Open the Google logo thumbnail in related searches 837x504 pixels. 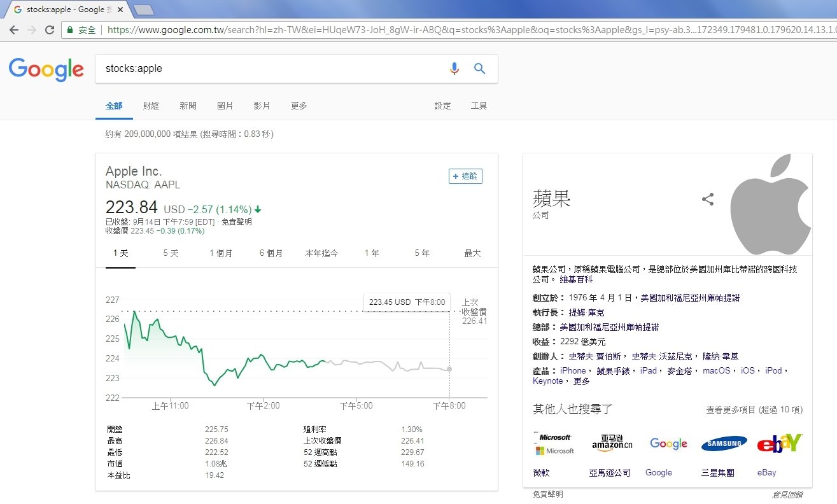(668, 444)
